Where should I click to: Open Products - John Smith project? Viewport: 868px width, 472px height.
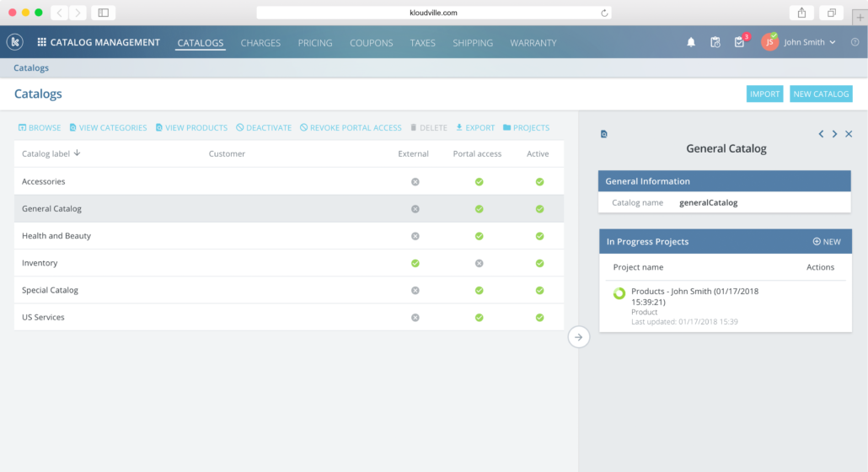[694, 297]
